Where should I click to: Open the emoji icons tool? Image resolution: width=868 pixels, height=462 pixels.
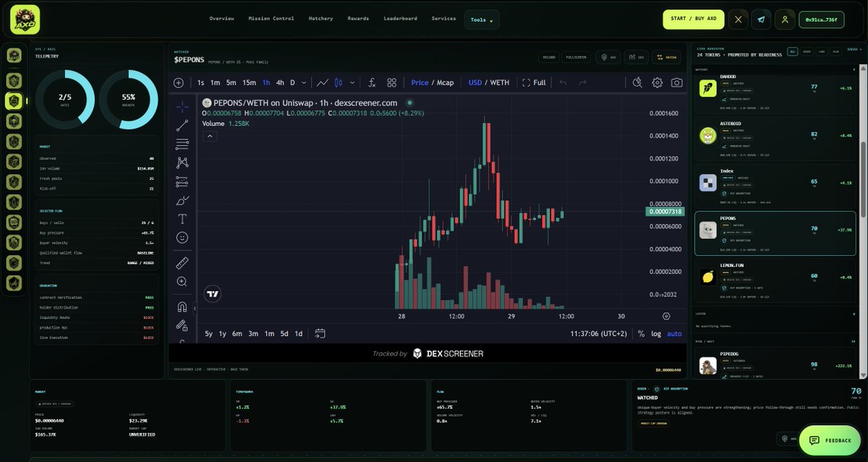click(182, 237)
